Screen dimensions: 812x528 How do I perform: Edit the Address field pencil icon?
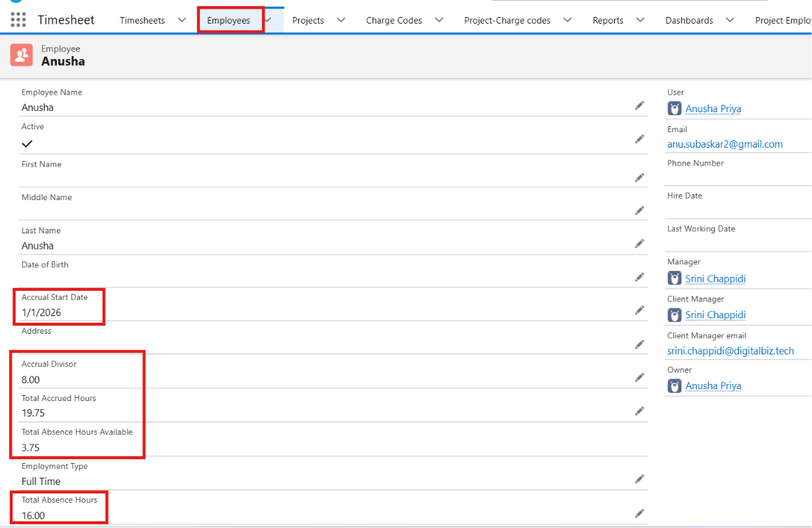click(x=639, y=345)
